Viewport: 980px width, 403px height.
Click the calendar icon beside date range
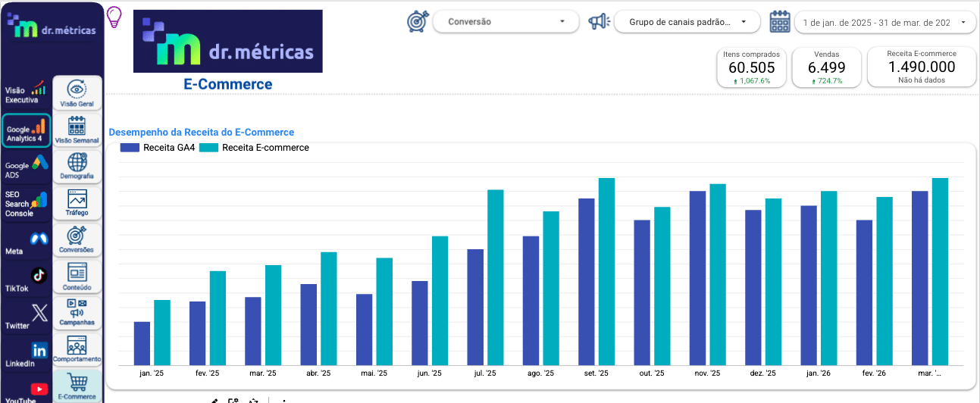tap(780, 22)
